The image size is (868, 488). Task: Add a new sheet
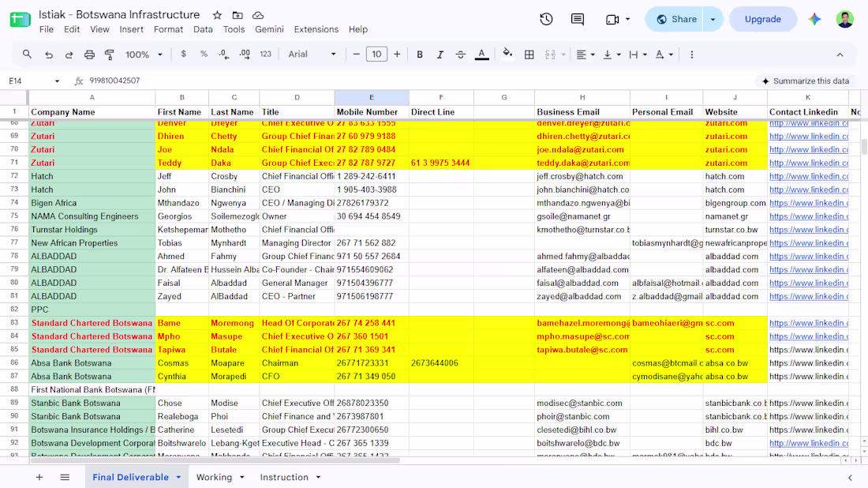39,477
